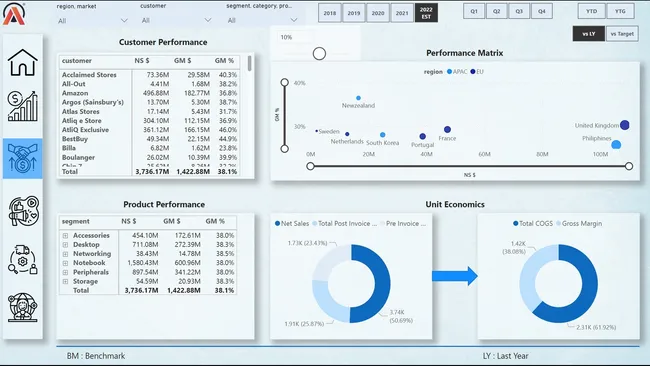
Task: Switch comparison to vs Target
Action: (622, 34)
